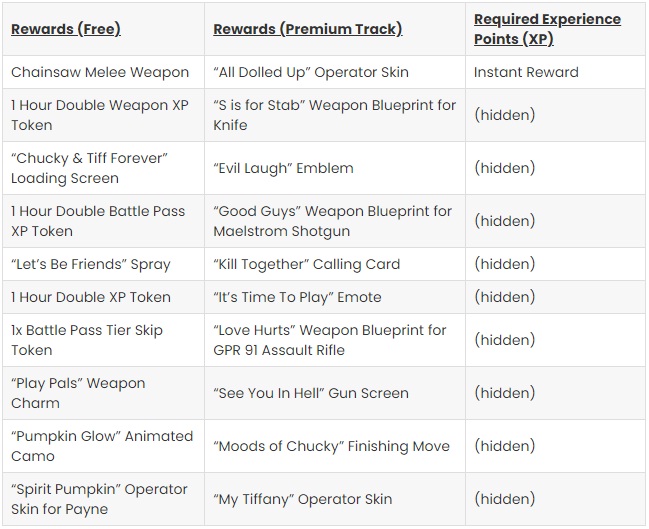Click the "Rewards (Free)" column header

[66, 29]
